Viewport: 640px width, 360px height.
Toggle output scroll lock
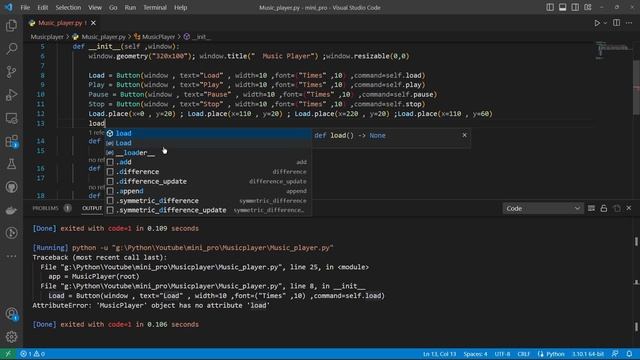point(604,209)
